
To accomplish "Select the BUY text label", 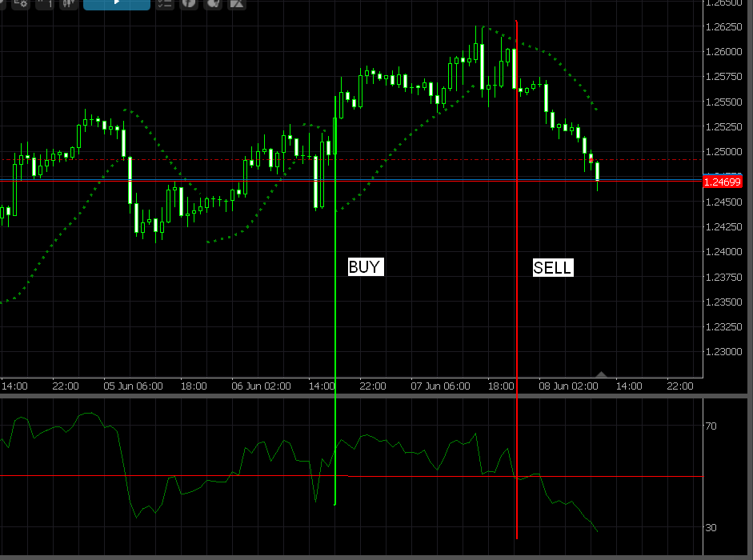I will [365, 267].
